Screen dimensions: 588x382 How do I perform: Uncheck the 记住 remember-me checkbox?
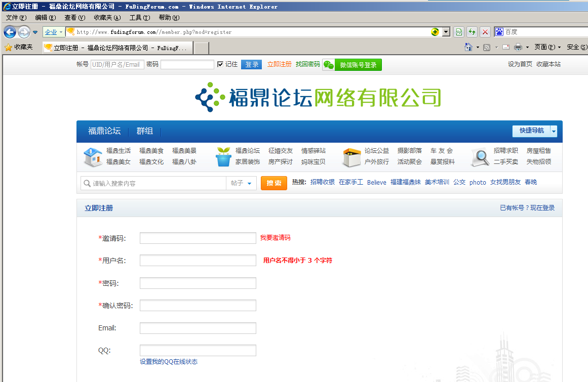pos(220,64)
